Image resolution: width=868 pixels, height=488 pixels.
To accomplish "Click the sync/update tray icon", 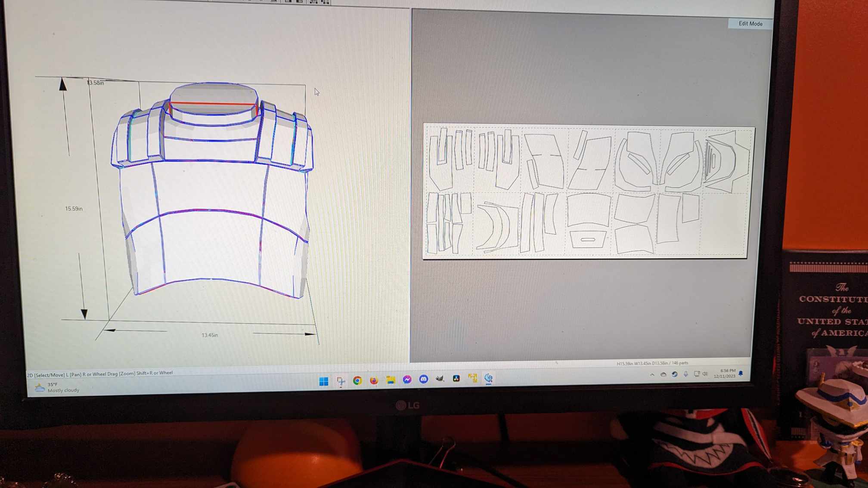I will click(675, 374).
